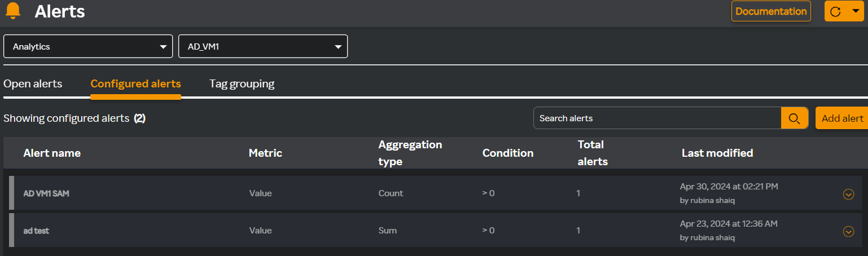Sort by the Alert name column header

tap(52, 153)
